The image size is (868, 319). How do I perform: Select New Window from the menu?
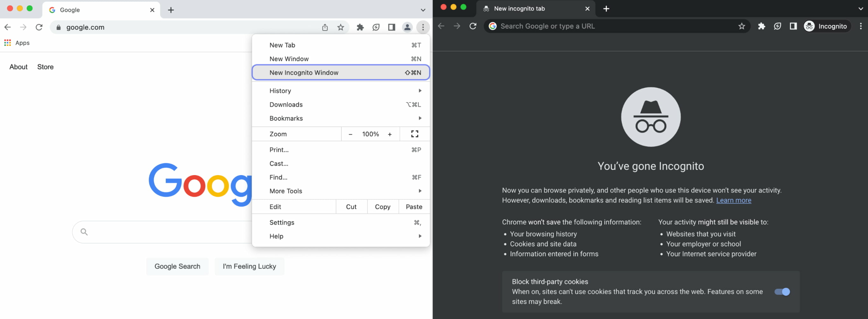pyautogui.click(x=341, y=59)
